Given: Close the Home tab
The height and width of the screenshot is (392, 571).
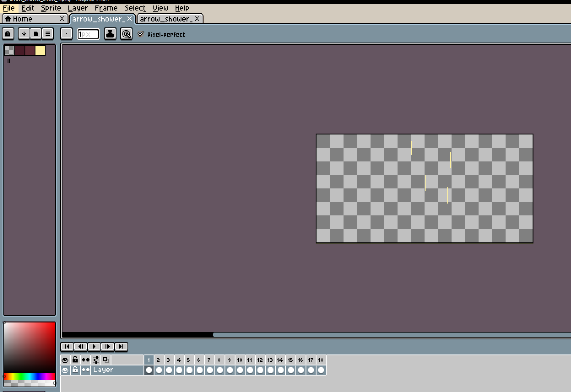Looking at the screenshot, I should pos(62,19).
